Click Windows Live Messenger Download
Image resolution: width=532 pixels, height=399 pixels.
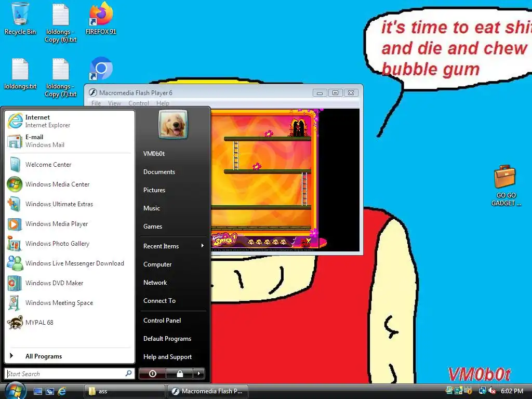(x=70, y=263)
